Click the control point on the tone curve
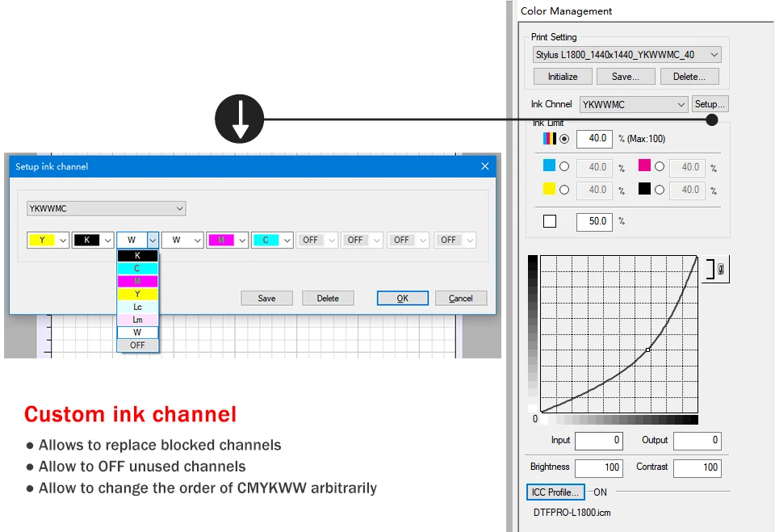 tap(648, 350)
